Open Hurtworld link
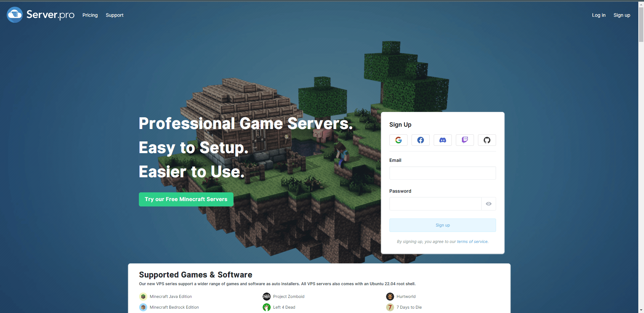644x313 pixels. coord(406,297)
